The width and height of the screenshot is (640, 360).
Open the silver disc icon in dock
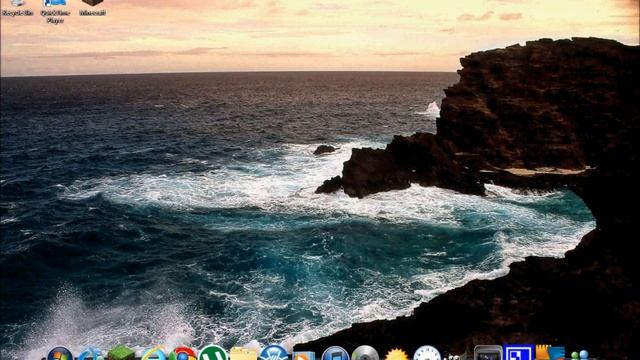365,353
